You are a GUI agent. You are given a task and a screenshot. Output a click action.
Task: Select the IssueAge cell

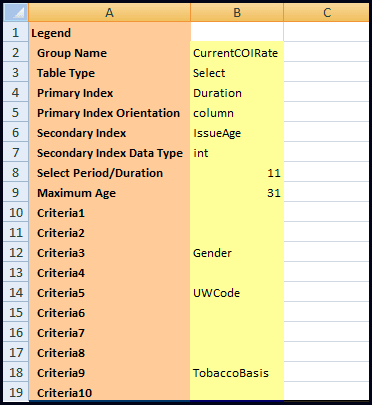pos(237,133)
